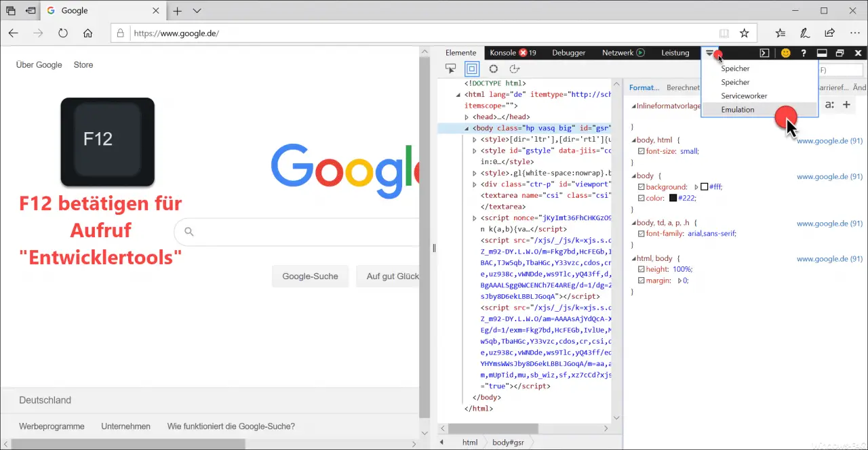
Task: Expand the <head> node in DOM tree
Action: tap(467, 117)
